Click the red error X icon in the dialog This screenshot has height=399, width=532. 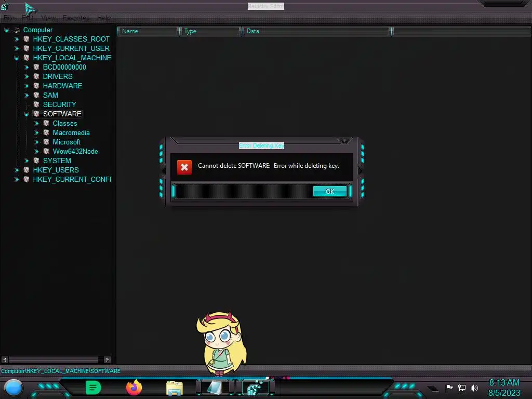pos(184,167)
